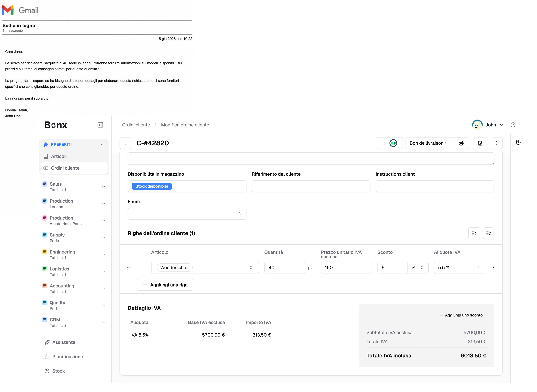Open Pianificazione menu item
Image resolution: width=537 pixels, height=392 pixels.
(x=64, y=357)
